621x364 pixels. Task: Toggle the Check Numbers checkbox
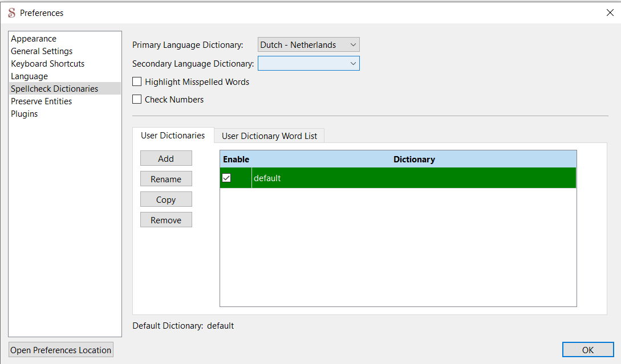[x=137, y=100]
